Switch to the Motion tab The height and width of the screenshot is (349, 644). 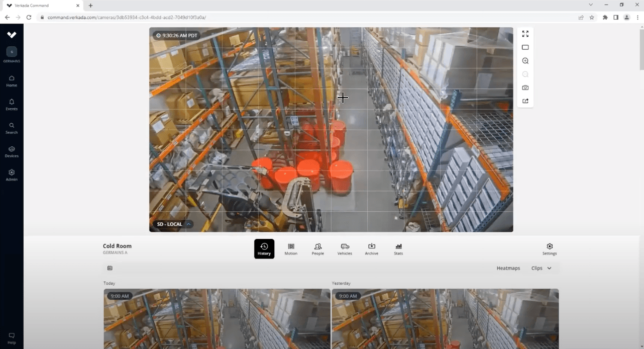point(291,249)
